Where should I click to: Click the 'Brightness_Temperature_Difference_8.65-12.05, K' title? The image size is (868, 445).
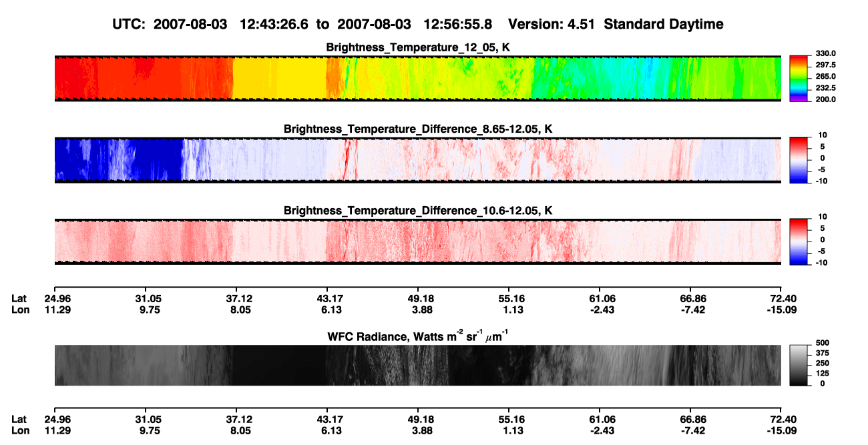point(419,129)
